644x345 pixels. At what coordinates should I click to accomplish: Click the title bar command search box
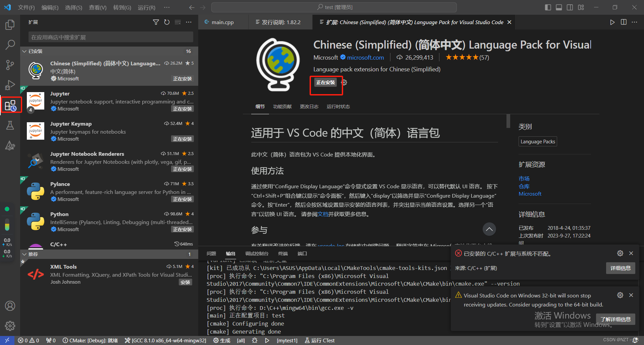[334, 7]
